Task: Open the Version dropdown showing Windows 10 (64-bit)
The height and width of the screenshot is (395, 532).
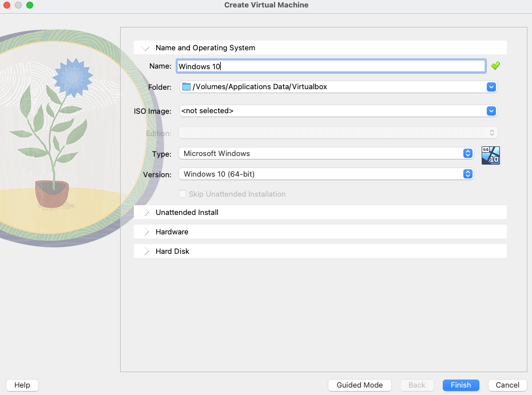Action: point(468,174)
